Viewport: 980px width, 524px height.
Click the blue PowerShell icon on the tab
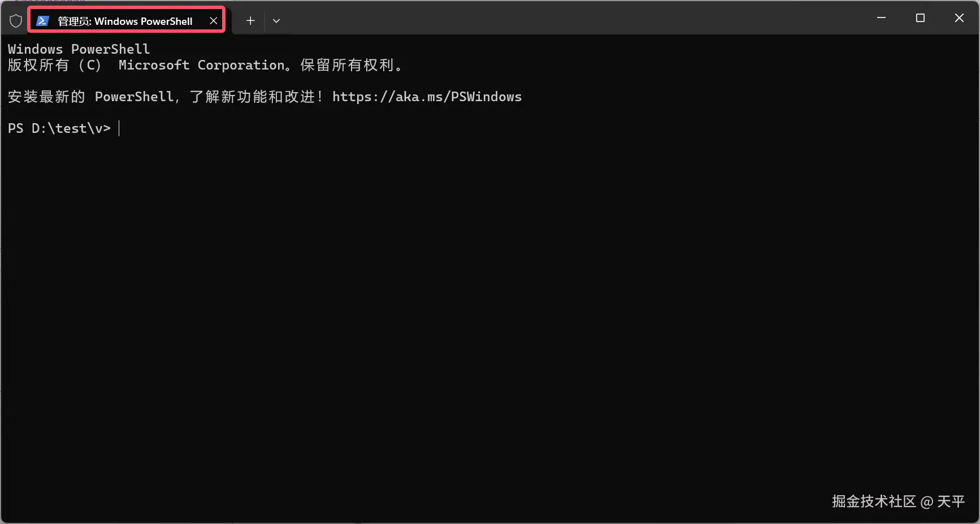[42, 21]
